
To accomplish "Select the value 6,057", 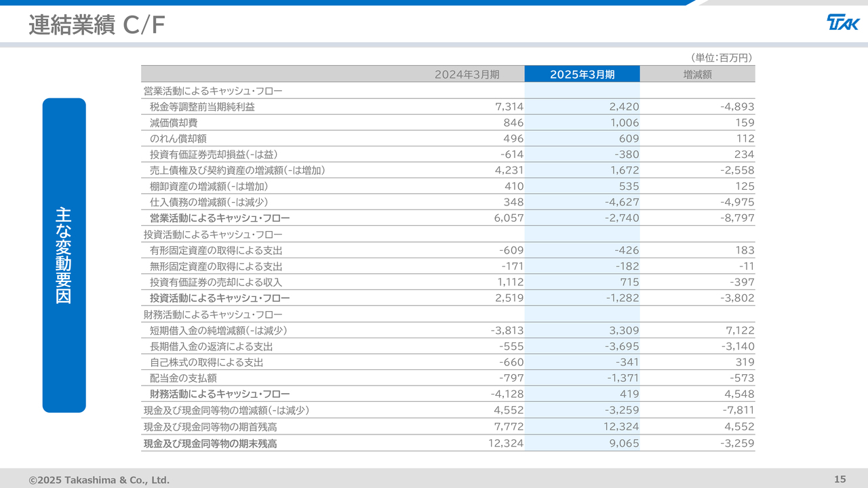I will pos(509,218).
